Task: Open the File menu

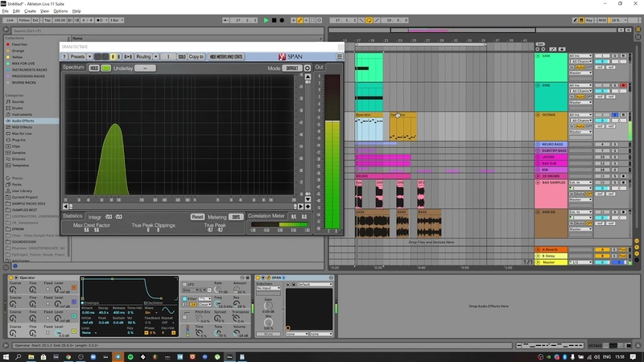Action: pyautogui.click(x=6, y=11)
